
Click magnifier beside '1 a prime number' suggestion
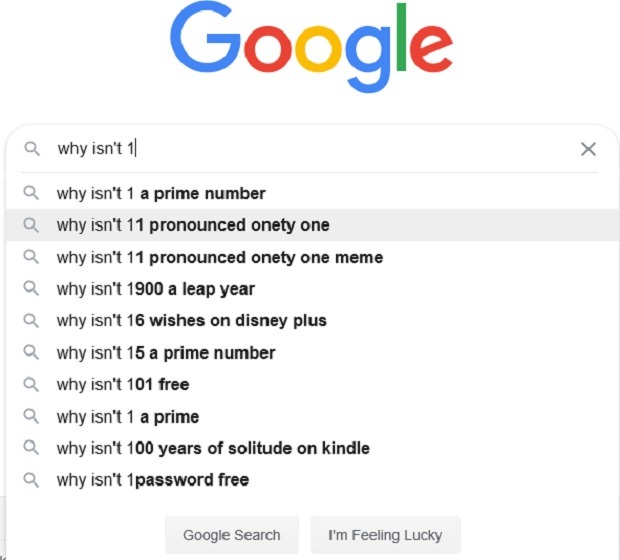click(31, 193)
